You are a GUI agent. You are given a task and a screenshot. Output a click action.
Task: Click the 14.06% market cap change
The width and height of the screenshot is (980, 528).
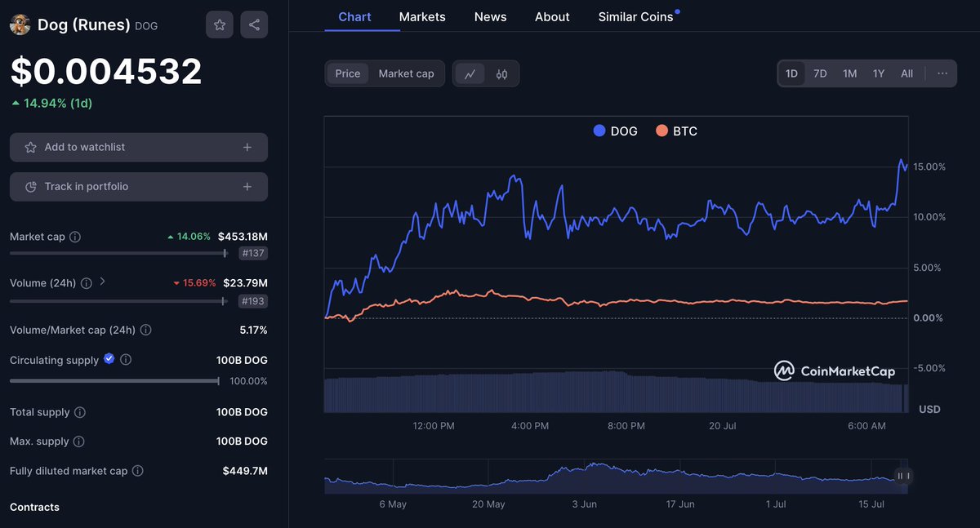point(189,237)
